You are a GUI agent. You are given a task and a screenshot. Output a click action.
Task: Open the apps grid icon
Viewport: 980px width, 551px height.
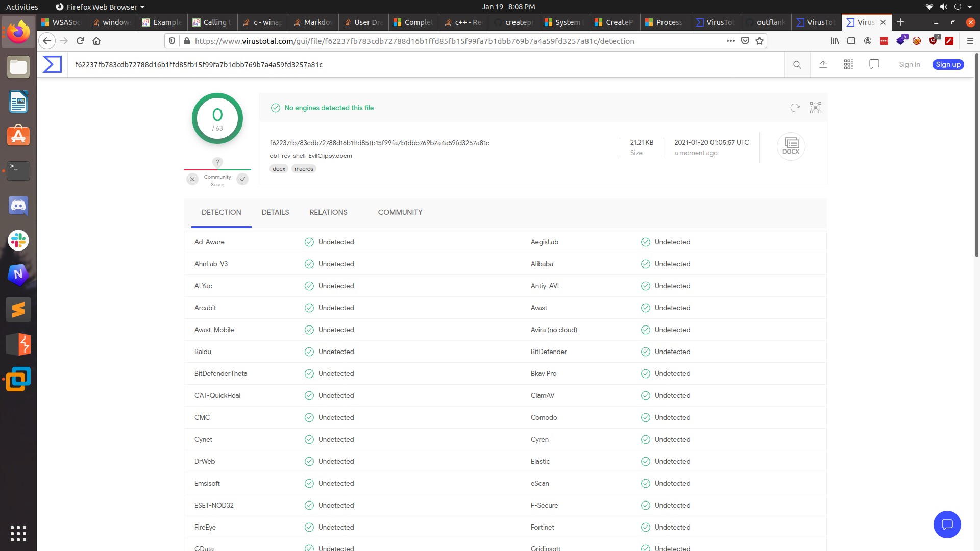click(849, 64)
